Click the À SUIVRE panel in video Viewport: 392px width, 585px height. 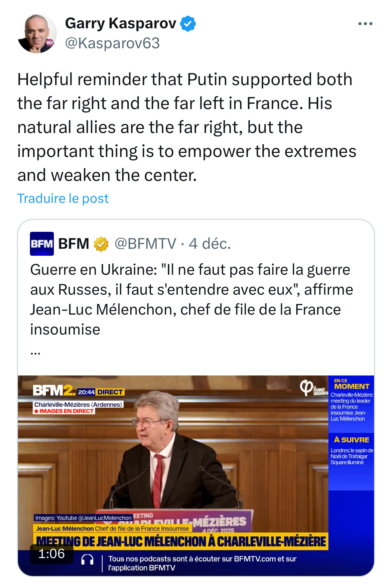351,451
